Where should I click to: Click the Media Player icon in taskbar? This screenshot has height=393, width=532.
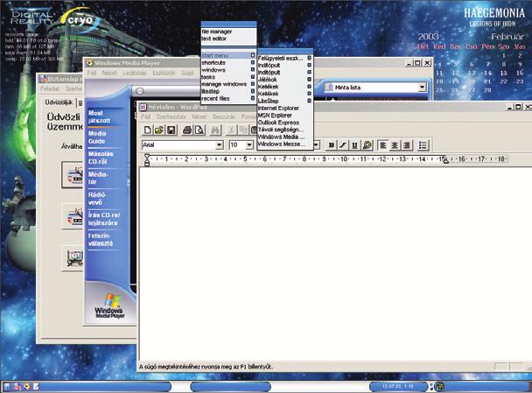point(27,386)
